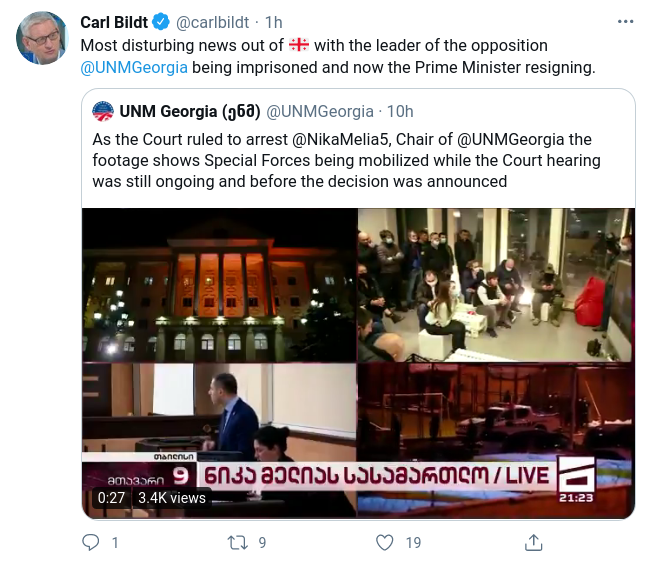Click Carl Bildt's blue verified badge

coord(159,23)
